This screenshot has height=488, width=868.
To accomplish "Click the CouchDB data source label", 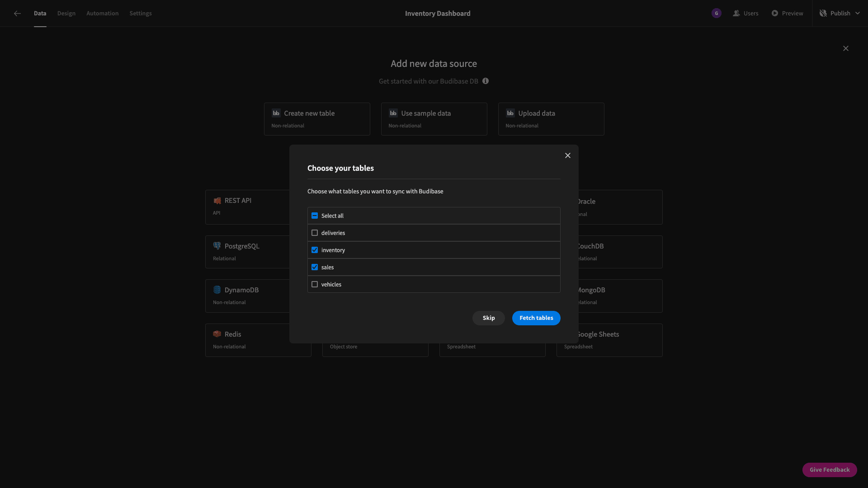I will 591,246.
